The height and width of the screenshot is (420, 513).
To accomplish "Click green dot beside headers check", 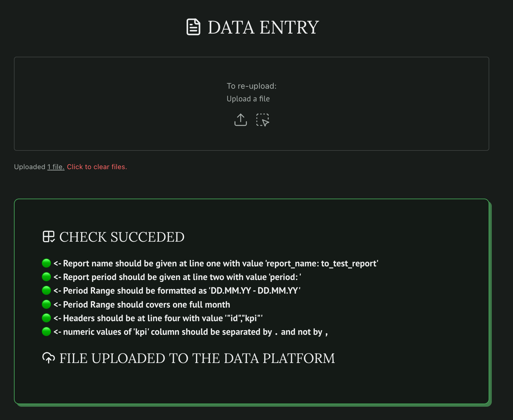I will pyautogui.click(x=47, y=318).
